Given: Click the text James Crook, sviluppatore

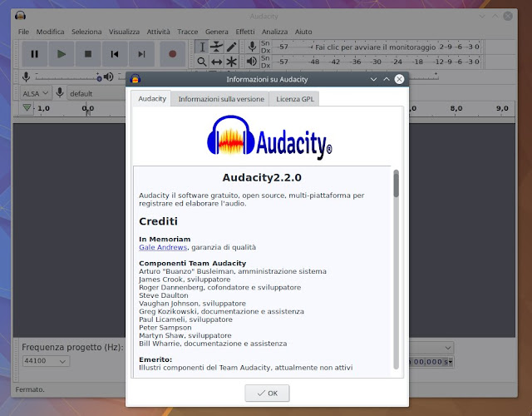Looking at the screenshot, I should [x=185, y=280].
